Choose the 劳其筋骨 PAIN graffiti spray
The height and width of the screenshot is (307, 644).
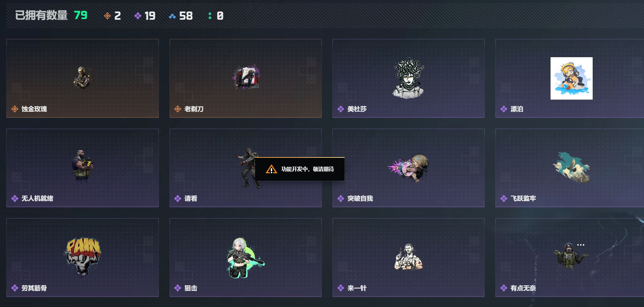[82, 257]
